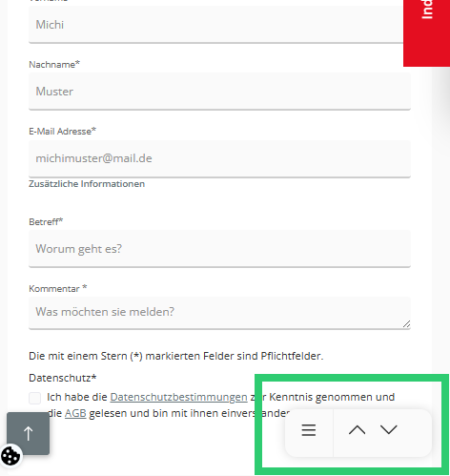Viewport: 450px width, 476px height.
Task: Click the consent text 'zur Kenntnis genommen und'
Action: [x=322, y=397]
